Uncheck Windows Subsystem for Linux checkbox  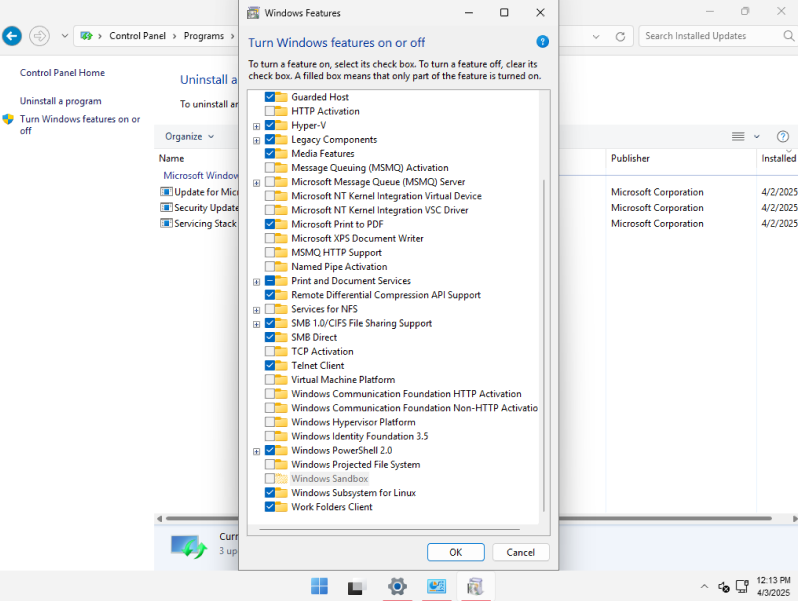(x=270, y=493)
